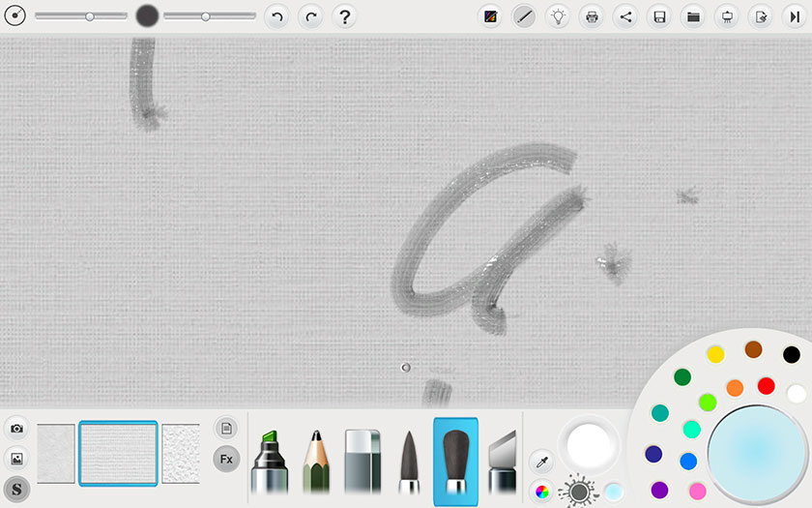Select the eraser tool
Image resolution: width=812 pixels, height=508 pixels.
[x=362, y=462]
